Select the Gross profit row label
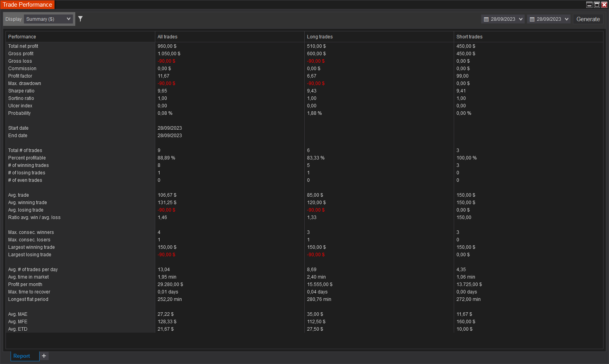 pos(21,54)
